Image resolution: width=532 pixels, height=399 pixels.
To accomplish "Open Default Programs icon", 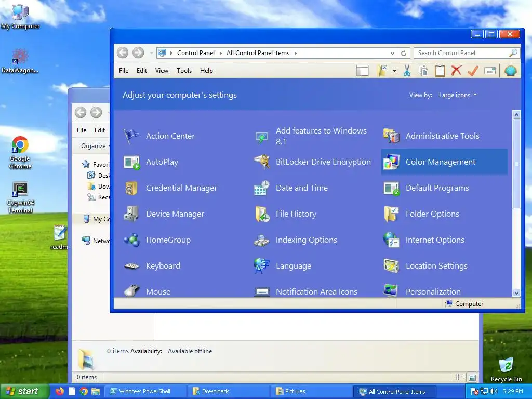I will click(x=391, y=188).
